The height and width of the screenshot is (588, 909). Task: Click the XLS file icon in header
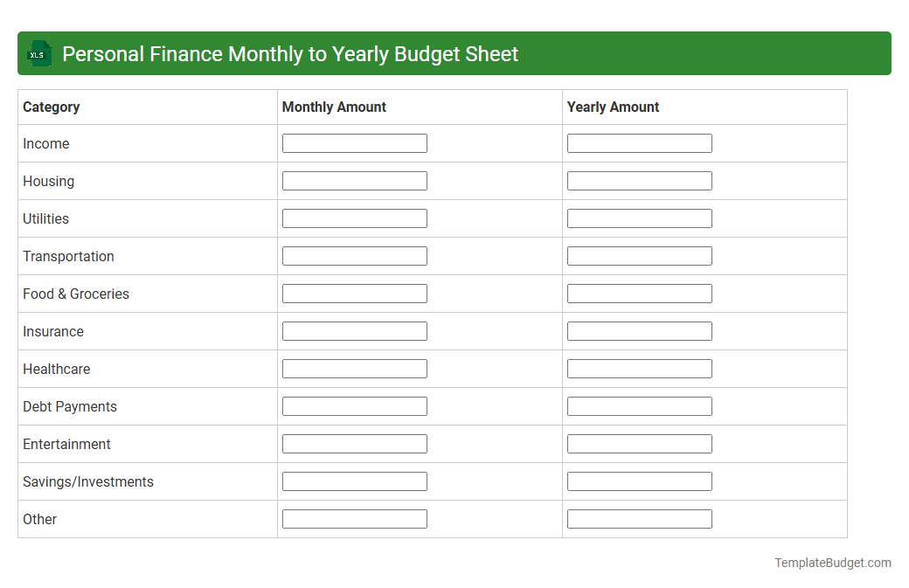(38, 53)
